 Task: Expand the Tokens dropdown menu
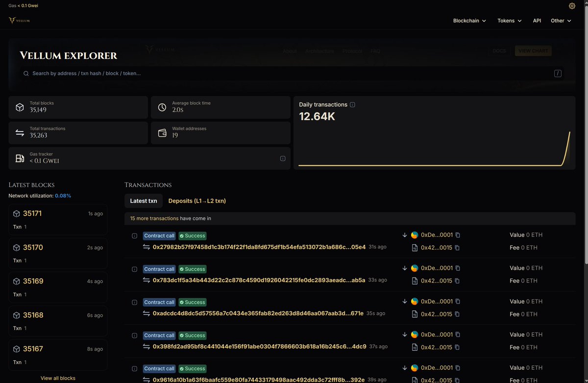tap(510, 21)
